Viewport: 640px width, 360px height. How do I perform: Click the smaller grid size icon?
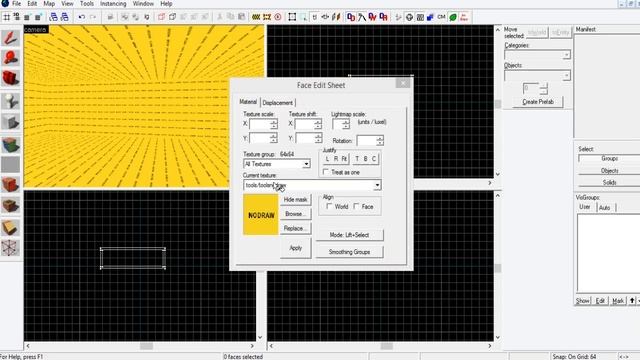[x=27, y=17]
